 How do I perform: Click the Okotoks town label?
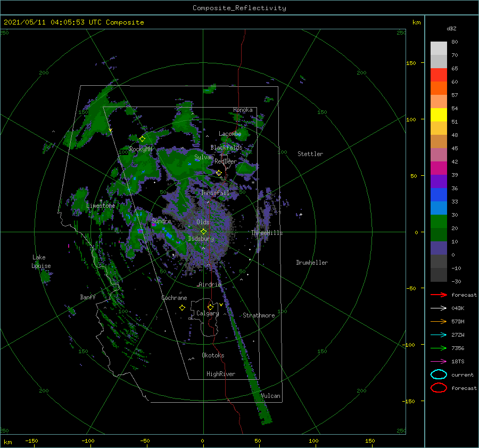pos(213,355)
